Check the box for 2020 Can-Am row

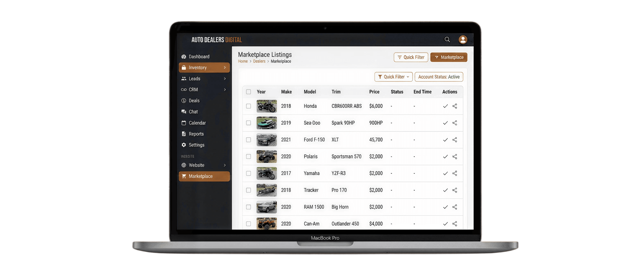point(248,224)
